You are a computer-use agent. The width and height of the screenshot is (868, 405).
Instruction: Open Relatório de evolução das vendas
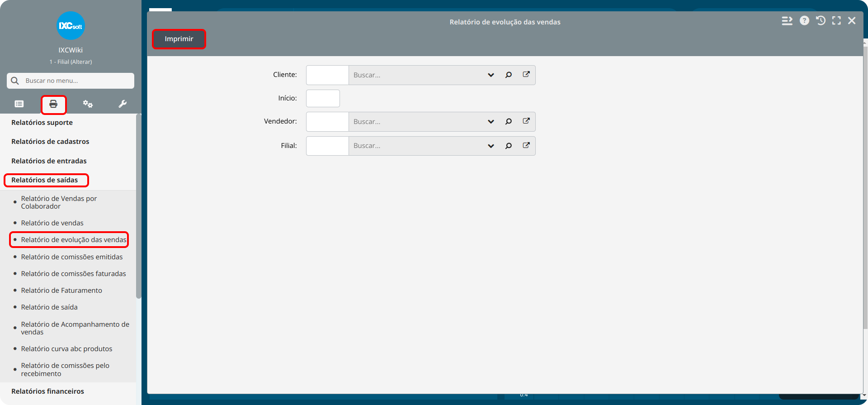point(74,240)
